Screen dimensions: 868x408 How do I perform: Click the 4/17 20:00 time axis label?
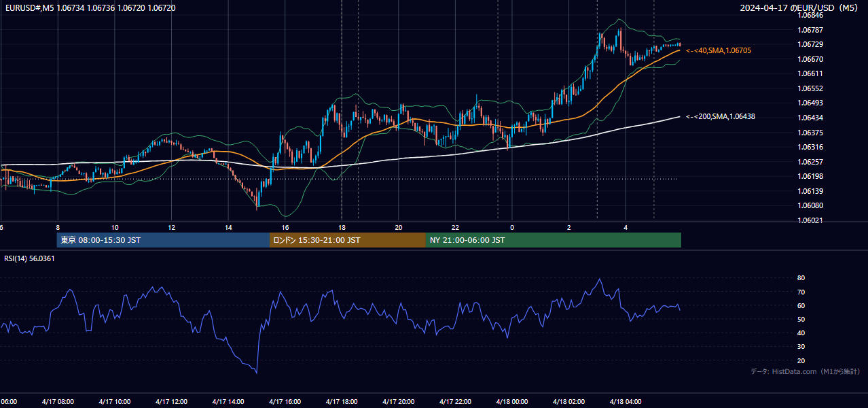pyautogui.click(x=399, y=402)
